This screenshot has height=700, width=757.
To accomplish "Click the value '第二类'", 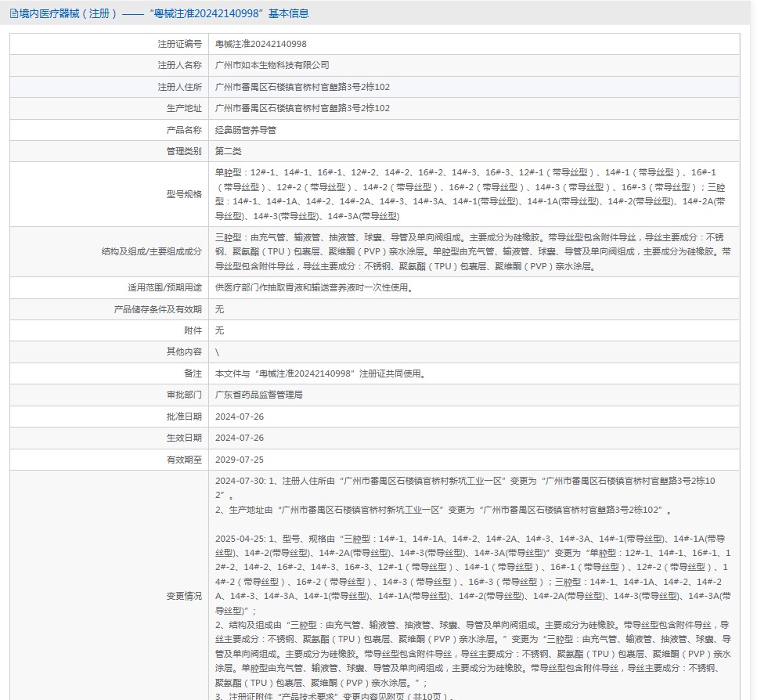I will [x=229, y=151].
